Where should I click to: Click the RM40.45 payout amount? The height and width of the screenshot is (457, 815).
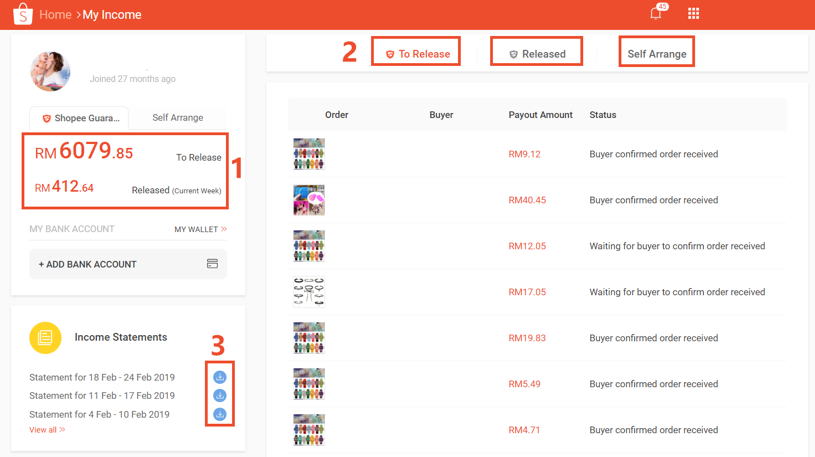(527, 200)
